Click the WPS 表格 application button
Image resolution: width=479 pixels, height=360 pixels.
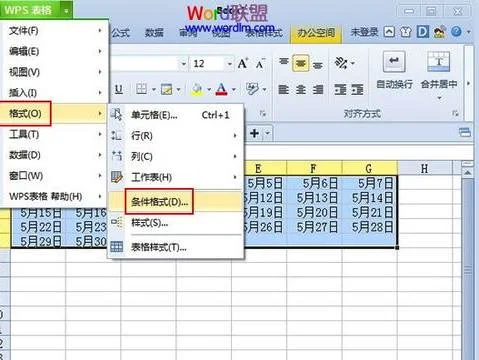29,10
